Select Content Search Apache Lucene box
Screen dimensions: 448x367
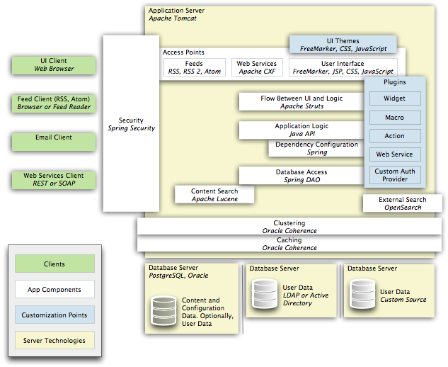[214, 195]
